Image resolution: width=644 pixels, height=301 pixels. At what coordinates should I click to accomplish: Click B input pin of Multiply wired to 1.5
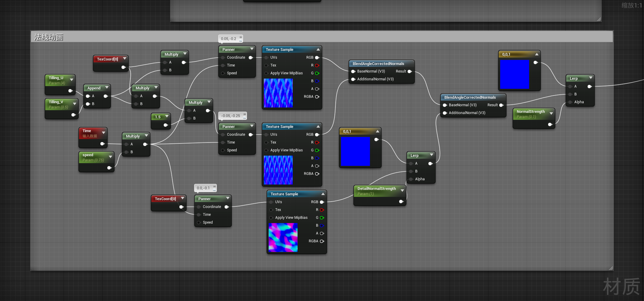coord(189,118)
